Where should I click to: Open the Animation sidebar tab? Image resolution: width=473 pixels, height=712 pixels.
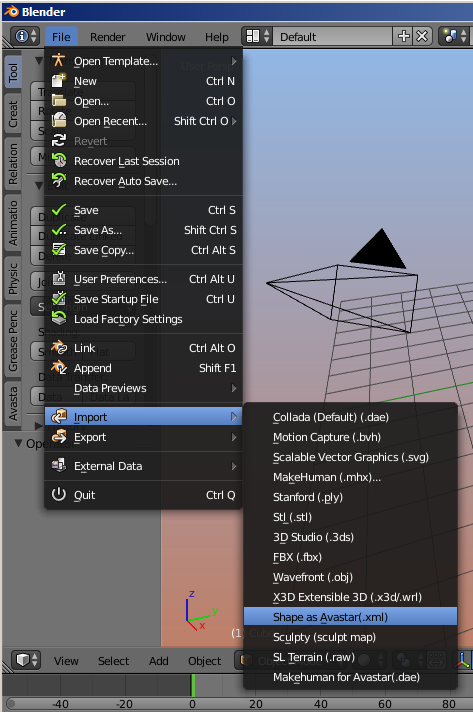coord(13,223)
